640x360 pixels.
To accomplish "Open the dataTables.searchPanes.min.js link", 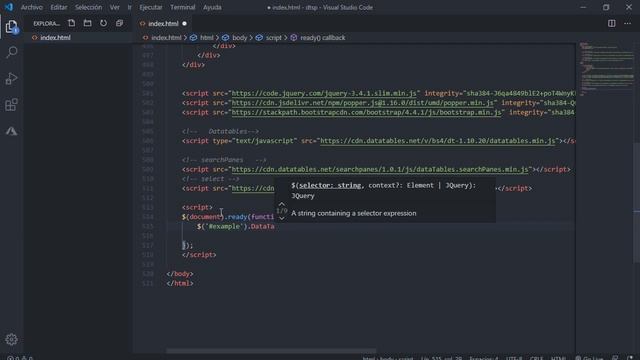I will pos(380,169).
